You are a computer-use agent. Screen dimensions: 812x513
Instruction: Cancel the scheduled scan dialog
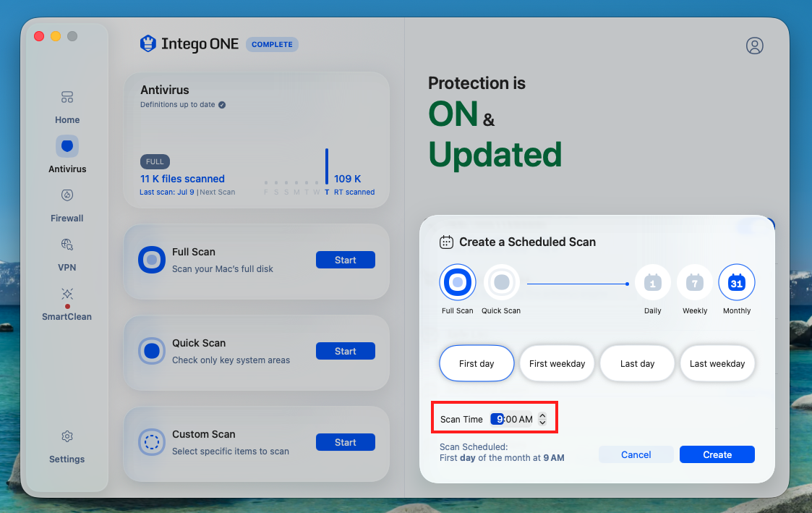(636, 454)
